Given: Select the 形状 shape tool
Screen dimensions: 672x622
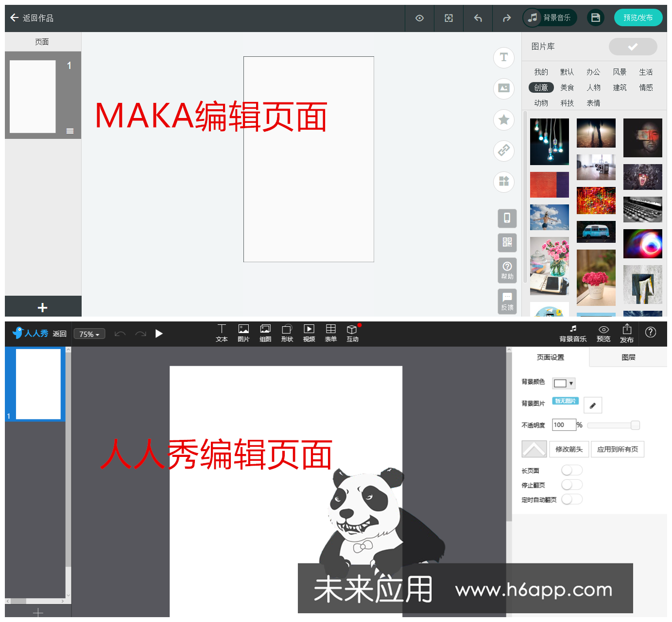Looking at the screenshot, I should [x=287, y=333].
